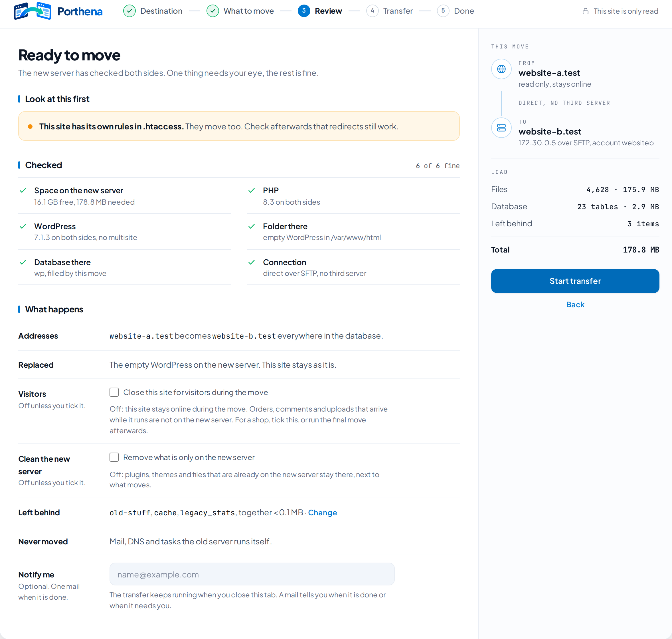Click the Transfer step number 4 badge
The image size is (672, 639).
[372, 11]
